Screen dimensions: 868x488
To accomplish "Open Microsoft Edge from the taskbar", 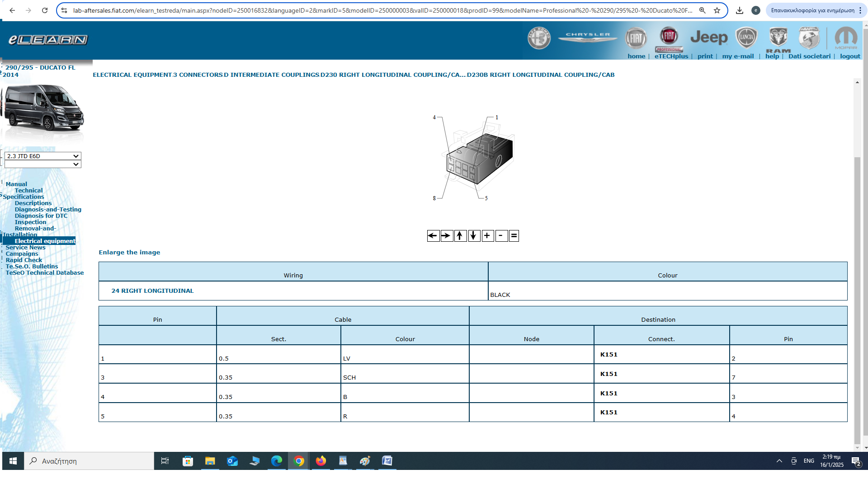I will [x=277, y=461].
